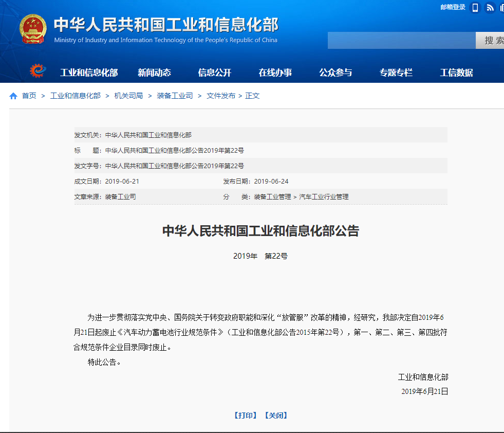Open the 在线办事 navigation menu
This screenshot has height=433, width=504.
coord(275,73)
